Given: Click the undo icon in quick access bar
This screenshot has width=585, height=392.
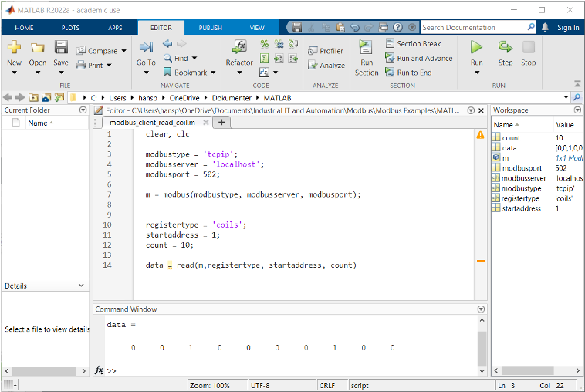Looking at the screenshot, I should pyautogui.click(x=354, y=27).
